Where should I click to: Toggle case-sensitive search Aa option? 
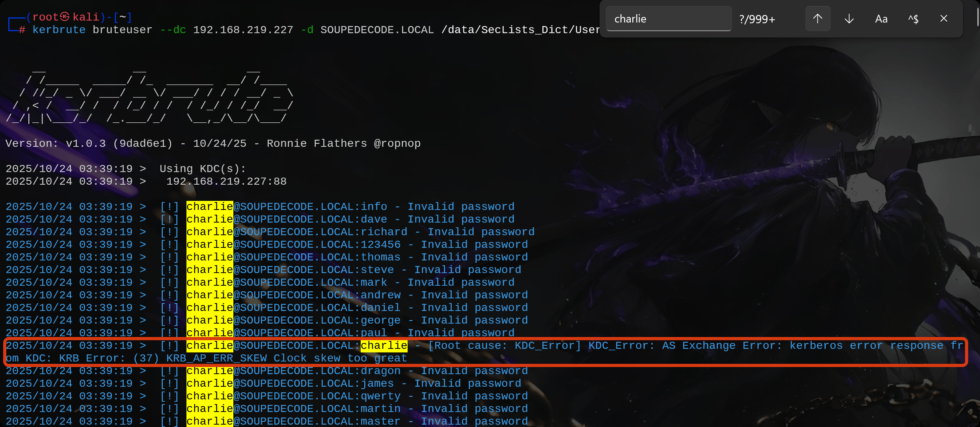(x=881, y=19)
